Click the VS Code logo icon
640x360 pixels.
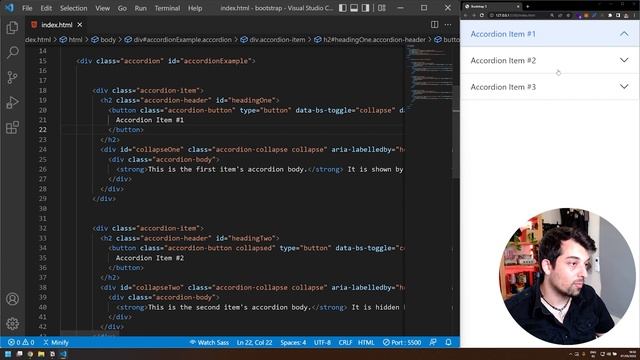(x=9, y=8)
